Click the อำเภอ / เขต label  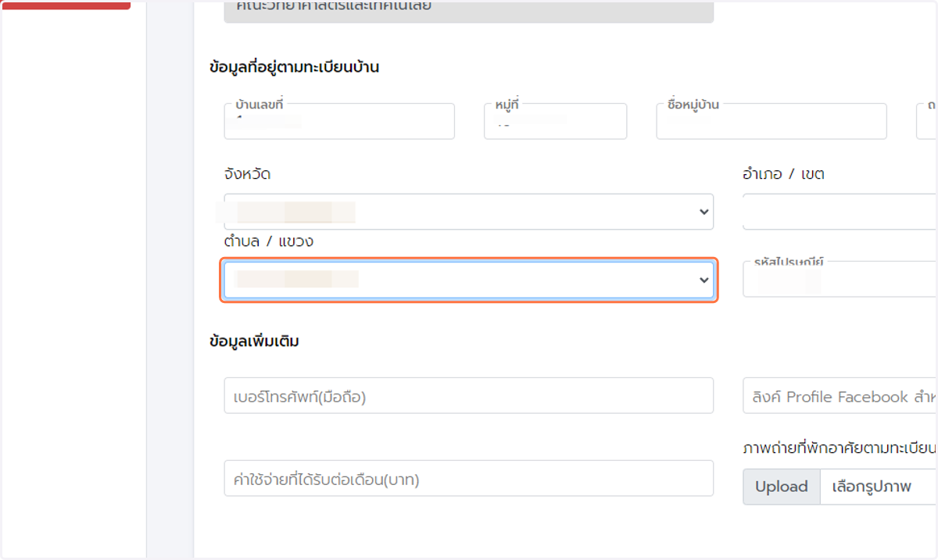[x=783, y=174]
